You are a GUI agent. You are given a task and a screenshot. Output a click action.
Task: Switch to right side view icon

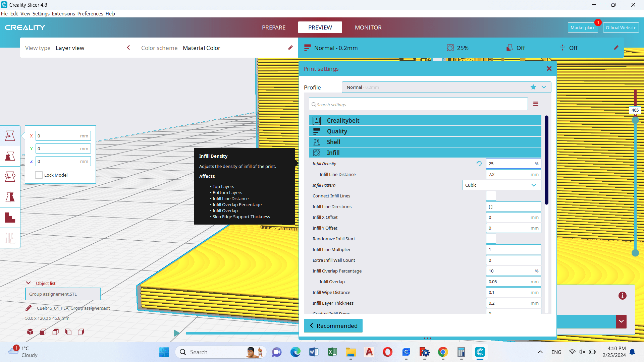point(81,332)
